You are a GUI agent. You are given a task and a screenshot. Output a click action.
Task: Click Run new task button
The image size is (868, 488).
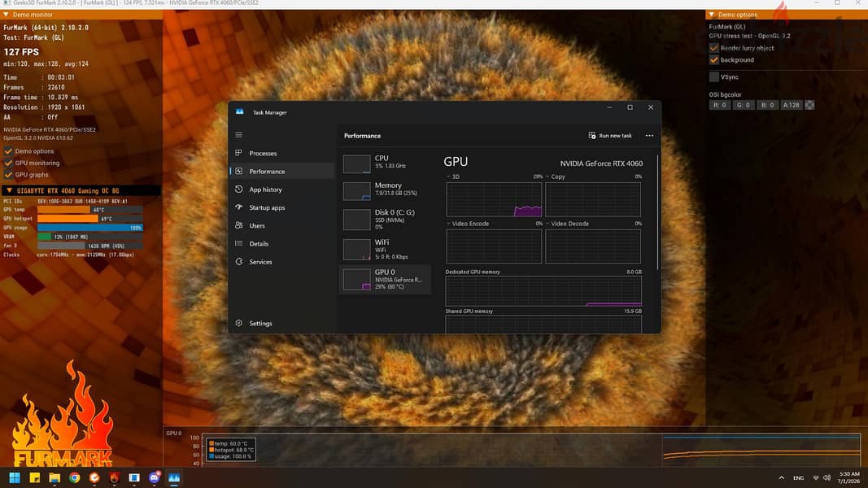610,136
